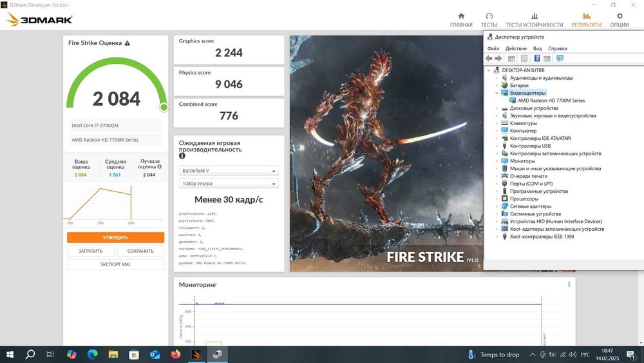Open the Действие menu
This screenshot has height=363, width=644.
pyautogui.click(x=516, y=48)
